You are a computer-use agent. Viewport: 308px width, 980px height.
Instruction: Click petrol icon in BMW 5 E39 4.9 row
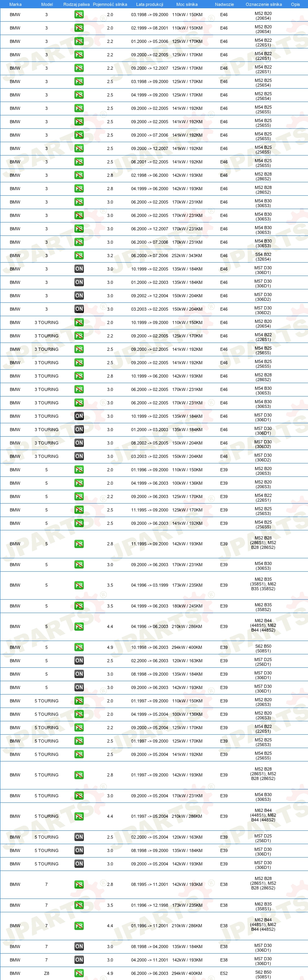coord(79,647)
